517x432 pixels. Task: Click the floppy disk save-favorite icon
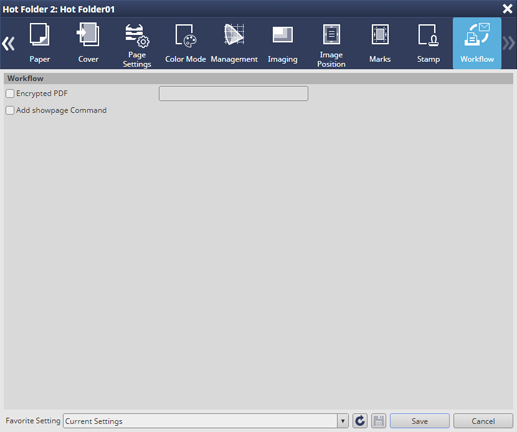[x=379, y=421]
